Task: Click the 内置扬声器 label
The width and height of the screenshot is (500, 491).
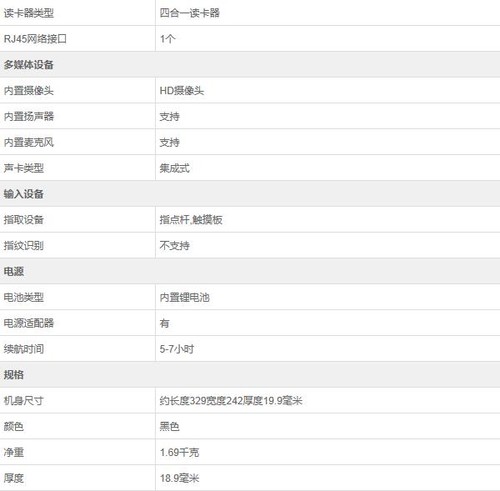Action: tap(29, 116)
